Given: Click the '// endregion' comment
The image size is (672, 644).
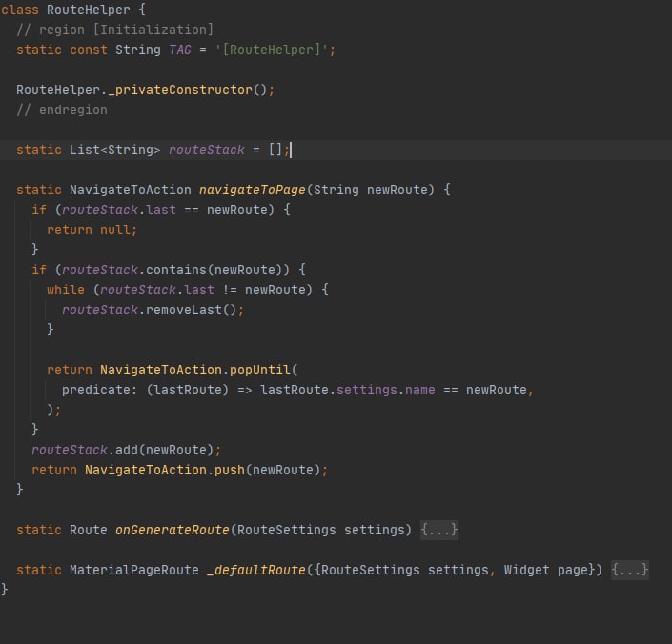Looking at the screenshot, I should click(x=62, y=111).
